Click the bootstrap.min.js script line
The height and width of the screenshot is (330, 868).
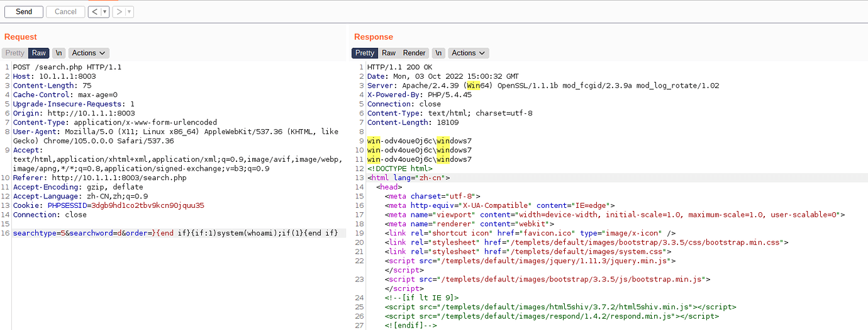click(548, 279)
